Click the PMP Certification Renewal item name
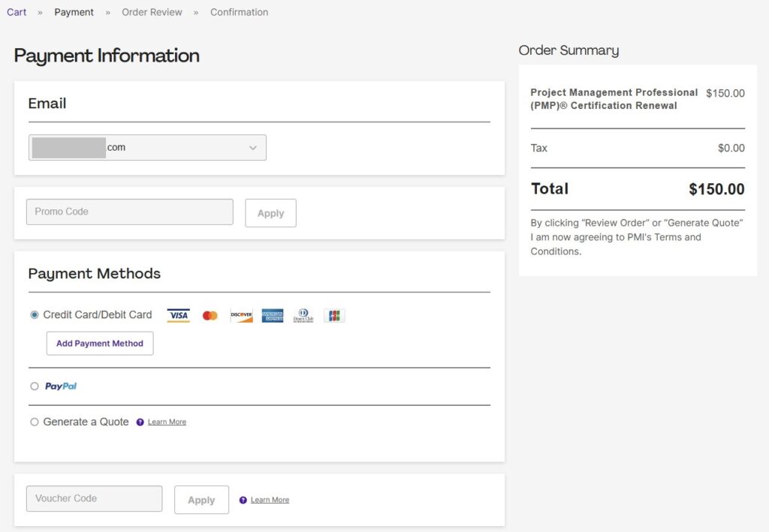This screenshot has height=532, width=769. coord(614,99)
